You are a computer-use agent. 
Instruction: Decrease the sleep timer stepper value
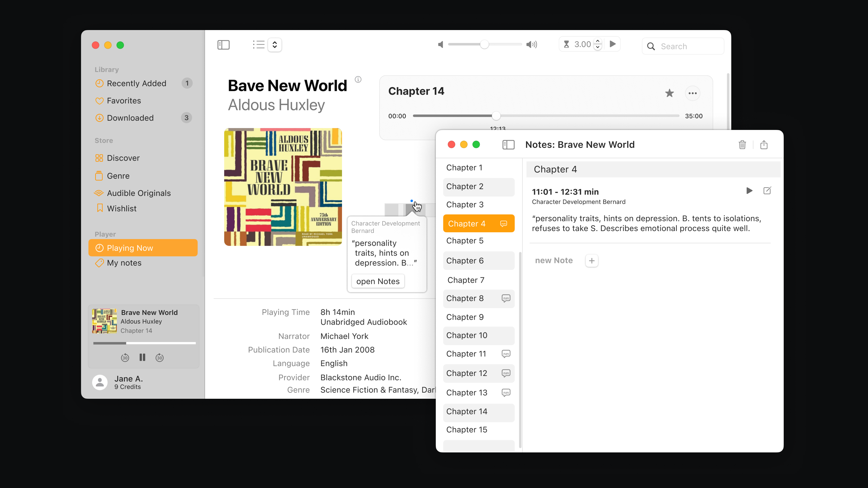click(x=598, y=47)
